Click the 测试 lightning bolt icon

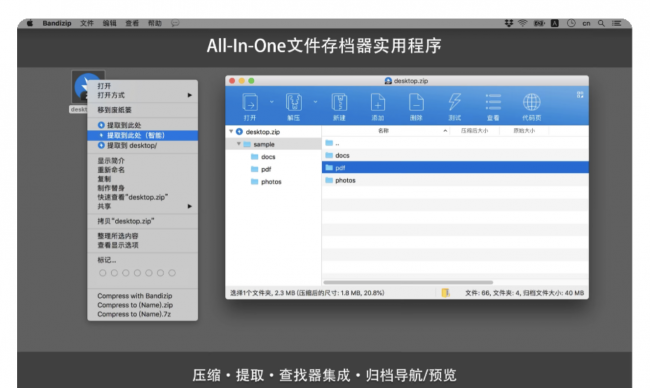tap(455, 102)
